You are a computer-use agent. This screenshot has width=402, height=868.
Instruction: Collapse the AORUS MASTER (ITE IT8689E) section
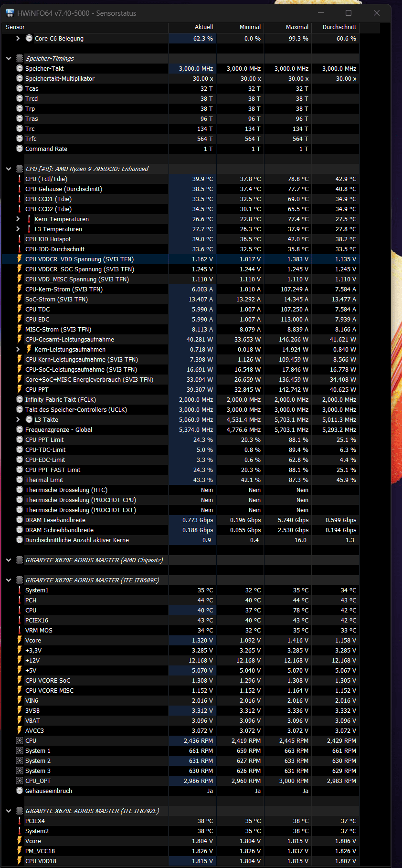click(9, 580)
